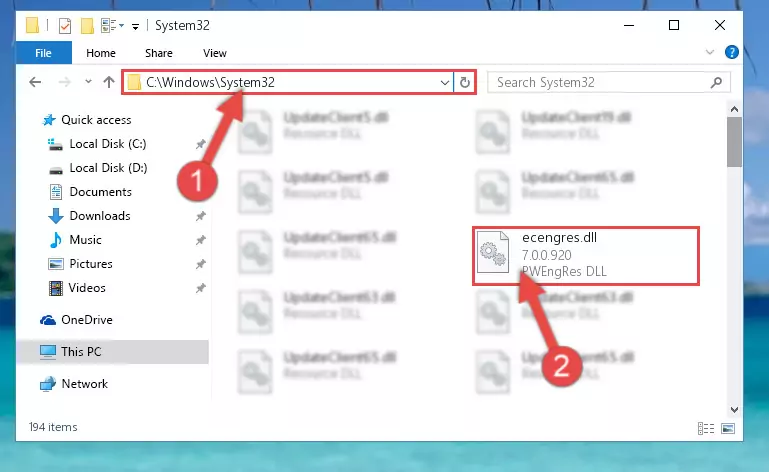The image size is (769, 472).
Task: Click the pin icon beside Pictures
Action: [201, 264]
